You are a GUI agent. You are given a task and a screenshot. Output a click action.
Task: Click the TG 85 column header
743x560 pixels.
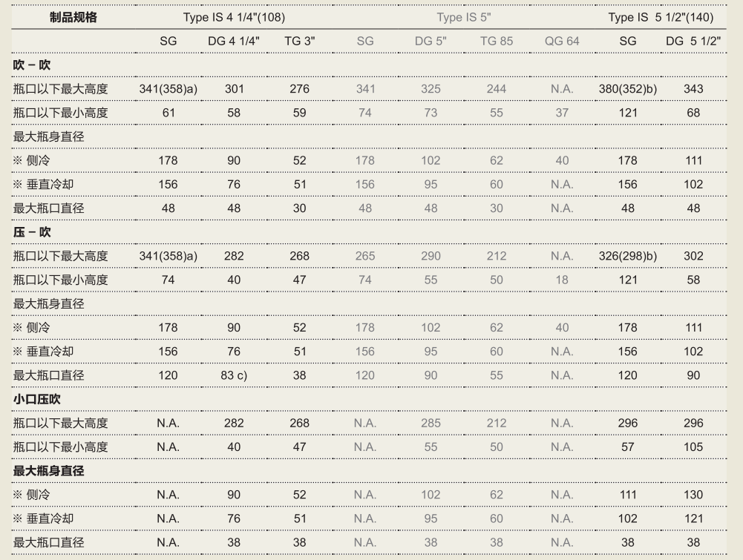coord(497,42)
